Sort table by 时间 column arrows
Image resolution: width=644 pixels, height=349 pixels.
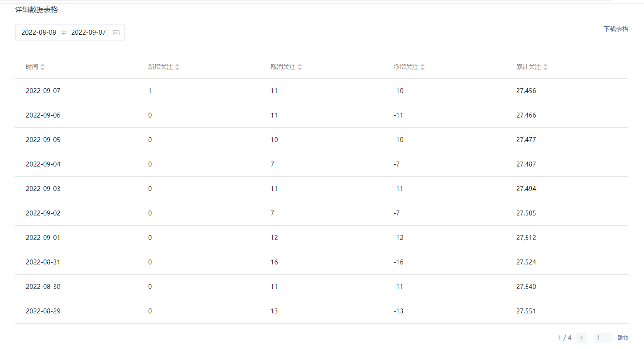point(42,67)
